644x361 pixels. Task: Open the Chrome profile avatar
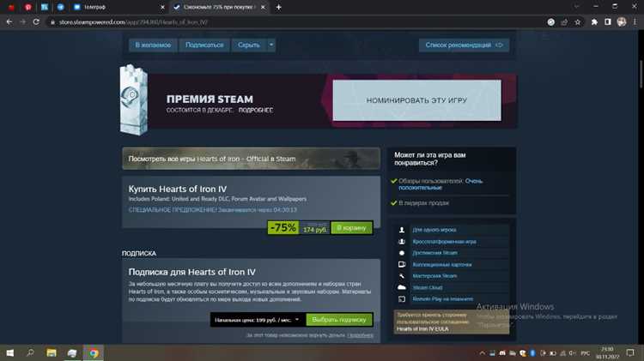click(622, 22)
